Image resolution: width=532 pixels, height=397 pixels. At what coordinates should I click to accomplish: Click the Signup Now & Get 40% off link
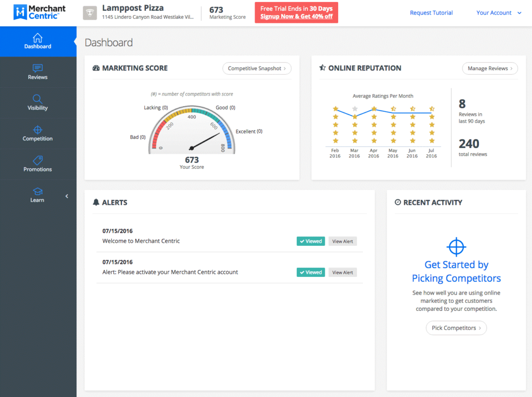click(x=296, y=17)
